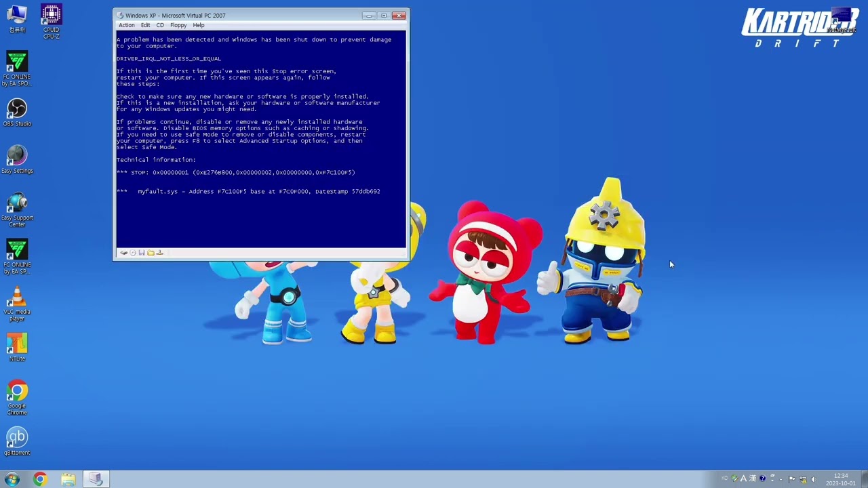
Task: Click the CD drive status icon in Virtual PC
Action: pyautogui.click(x=133, y=253)
